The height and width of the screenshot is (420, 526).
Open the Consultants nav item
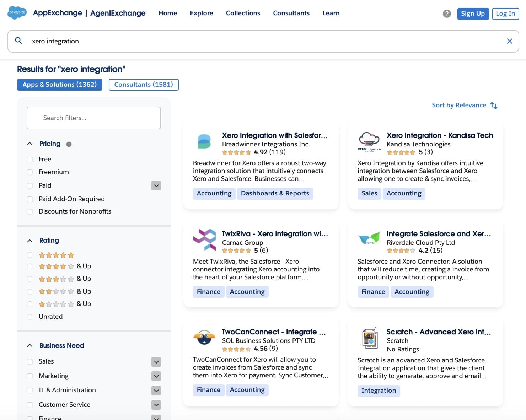click(291, 13)
